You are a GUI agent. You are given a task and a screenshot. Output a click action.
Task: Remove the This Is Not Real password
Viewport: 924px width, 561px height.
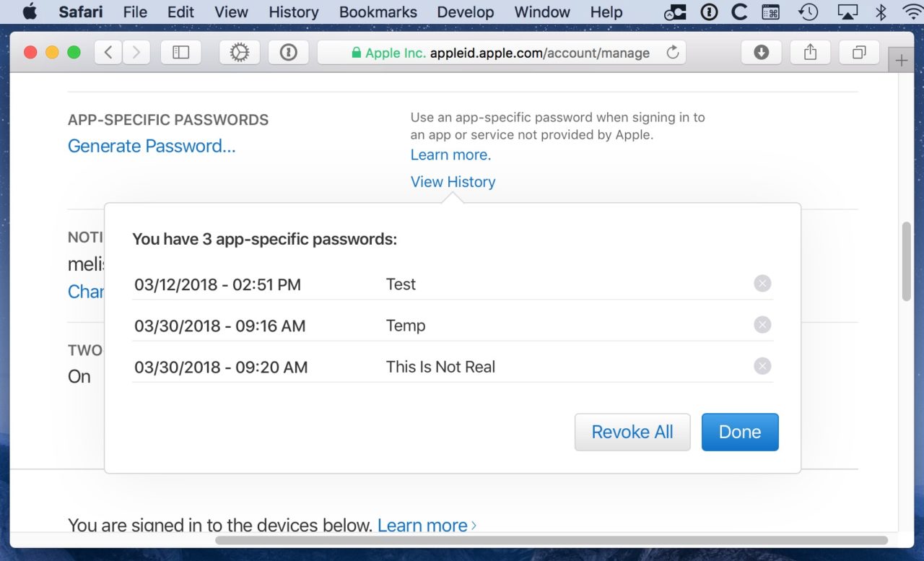tap(762, 366)
